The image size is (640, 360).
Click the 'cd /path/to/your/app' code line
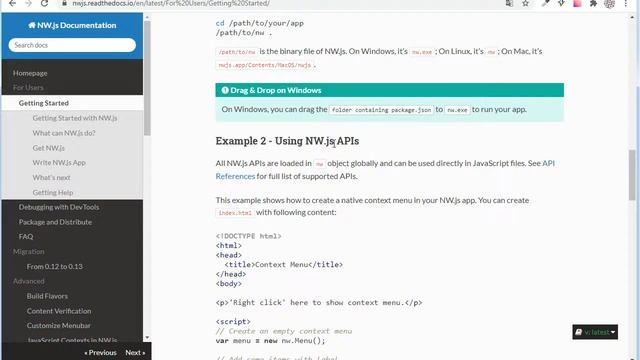pyautogui.click(x=260, y=23)
